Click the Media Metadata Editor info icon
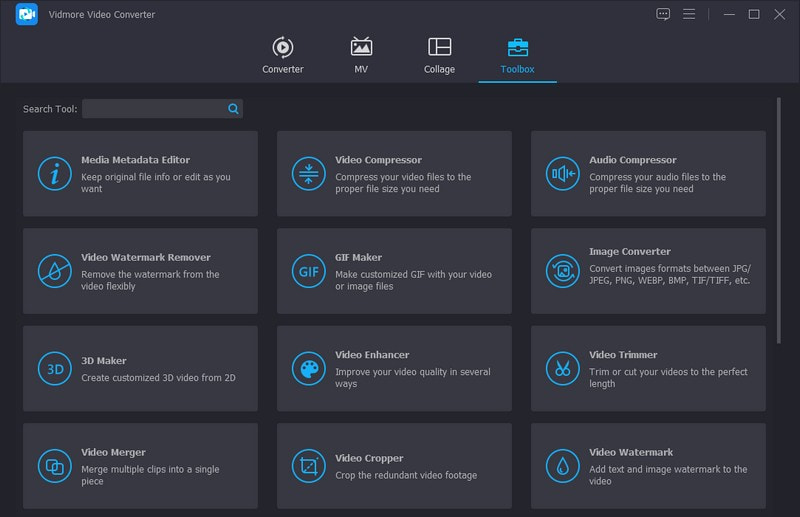 (x=55, y=174)
